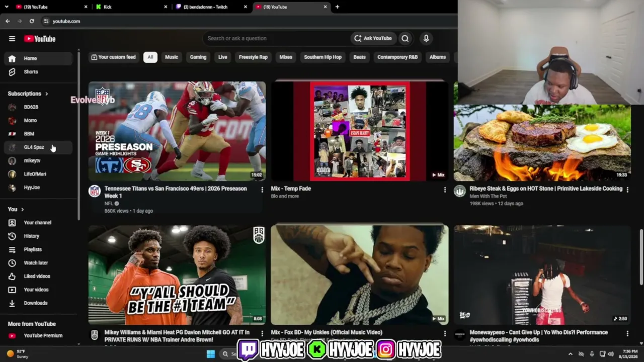Open the Tennessee Titans vs 49ers title
This screenshot has height=362, width=644.
click(x=176, y=192)
